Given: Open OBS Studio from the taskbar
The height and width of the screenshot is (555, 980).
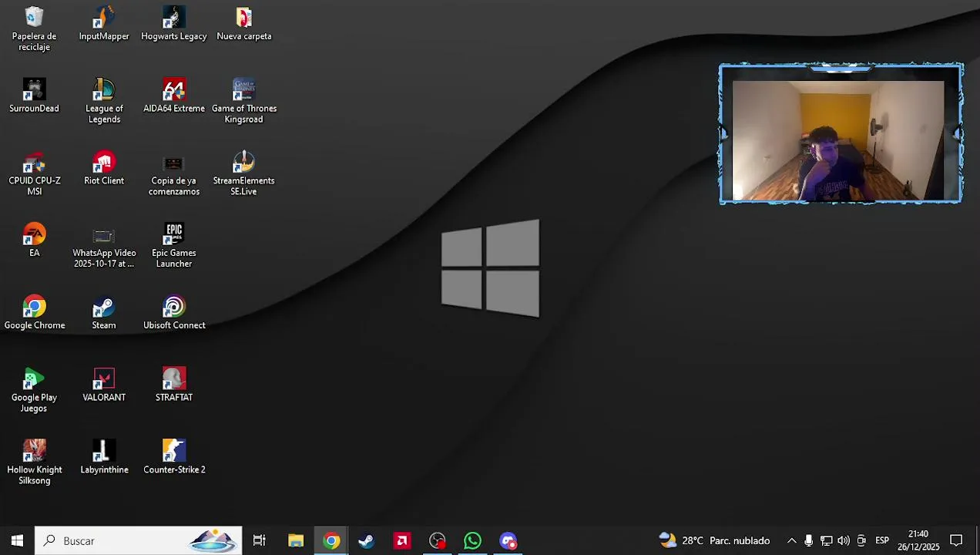Looking at the screenshot, I should point(438,541).
